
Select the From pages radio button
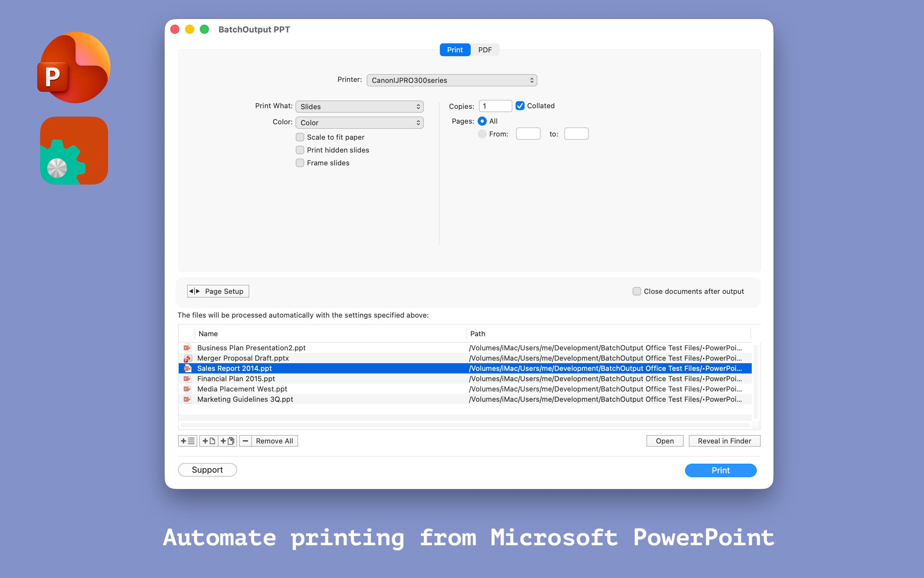[x=482, y=134]
